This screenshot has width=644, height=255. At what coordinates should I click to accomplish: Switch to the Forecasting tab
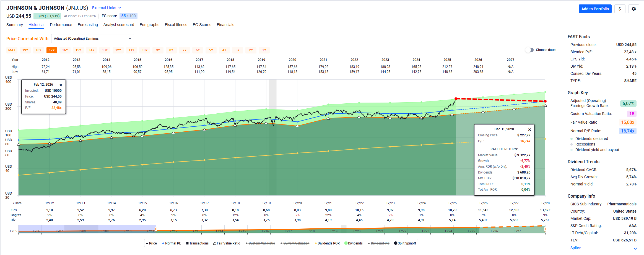pos(88,25)
